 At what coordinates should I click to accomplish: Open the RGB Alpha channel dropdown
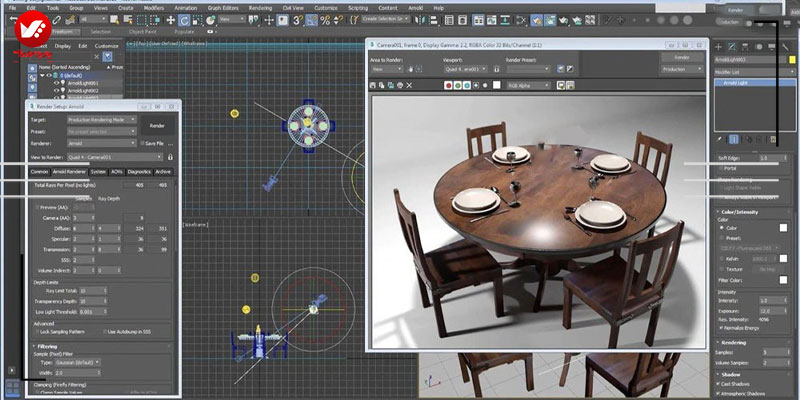[x=528, y=85]
